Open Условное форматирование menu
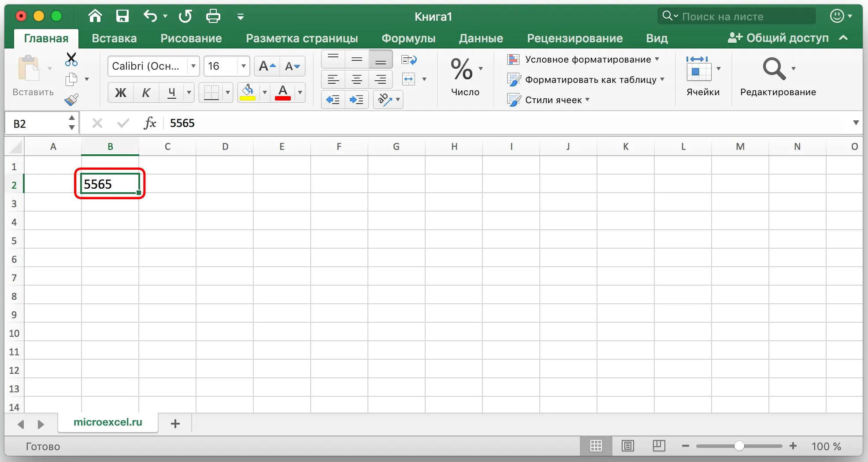868x462 pixels. click(583, 59)
